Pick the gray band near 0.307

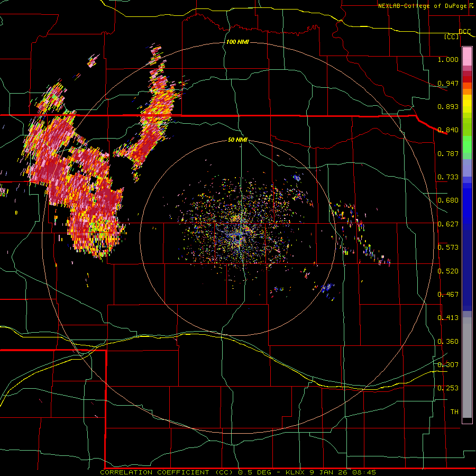point(467,368)
